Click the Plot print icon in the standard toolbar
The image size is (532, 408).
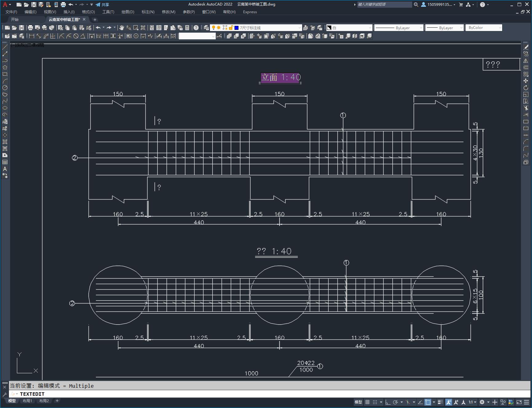tap(30, 28)
